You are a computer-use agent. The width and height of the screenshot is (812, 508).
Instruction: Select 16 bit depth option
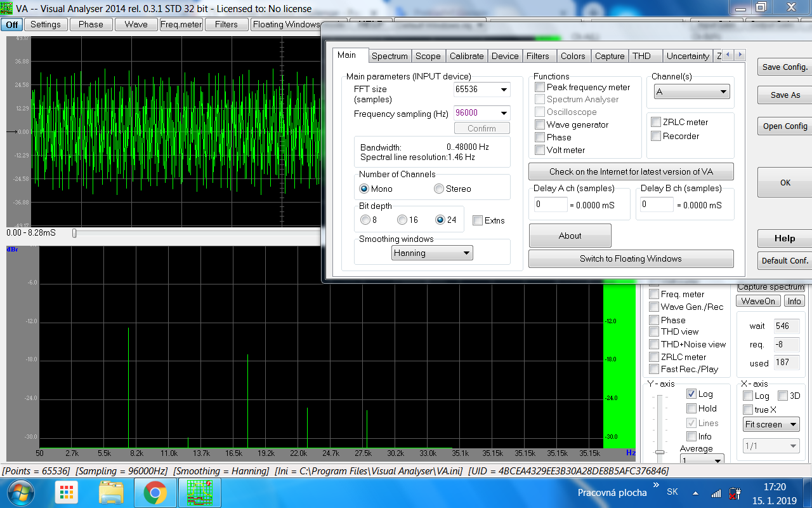point(402,220)
